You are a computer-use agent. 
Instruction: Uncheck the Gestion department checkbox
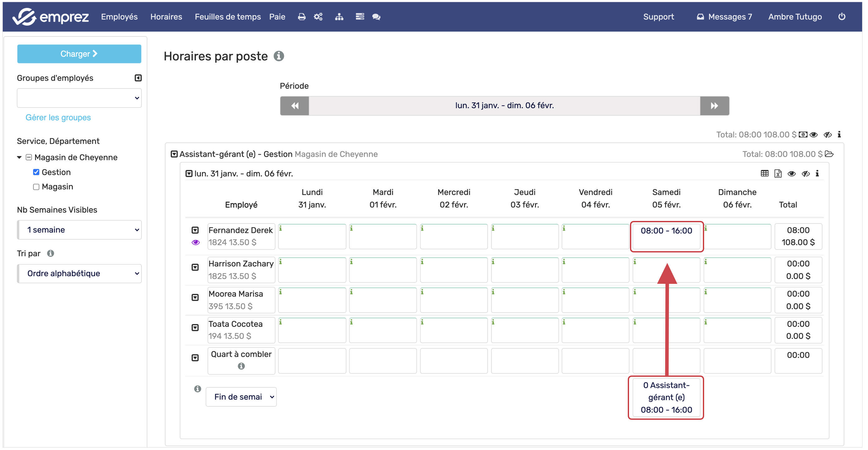tap(36, 172)
